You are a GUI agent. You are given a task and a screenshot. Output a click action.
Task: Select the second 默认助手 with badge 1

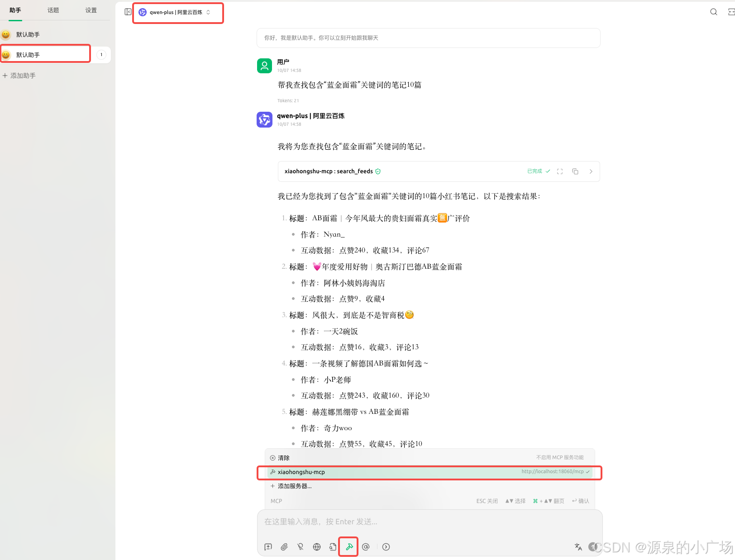(x=55, y=55)
